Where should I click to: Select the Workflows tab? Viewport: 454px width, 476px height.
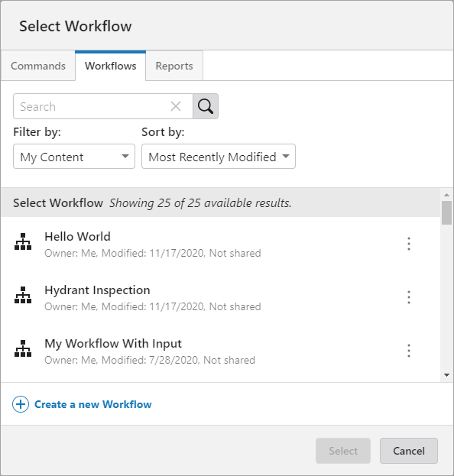(111, 66)
